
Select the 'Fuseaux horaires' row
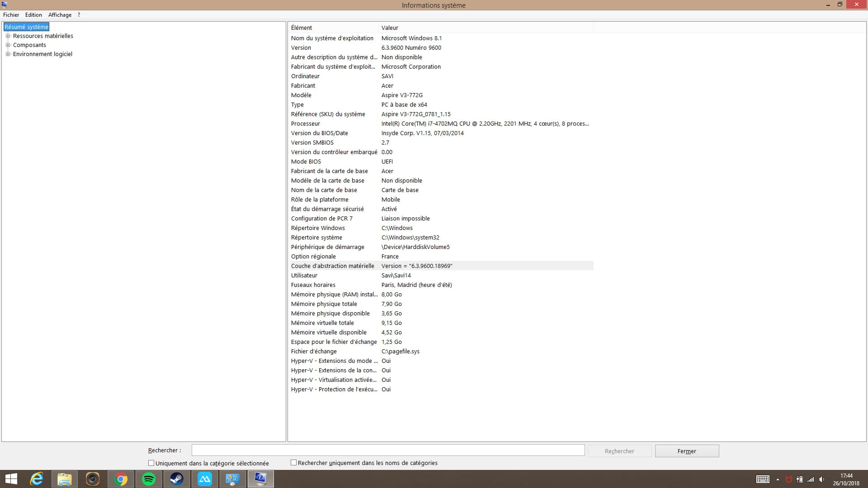pos(441,285)
